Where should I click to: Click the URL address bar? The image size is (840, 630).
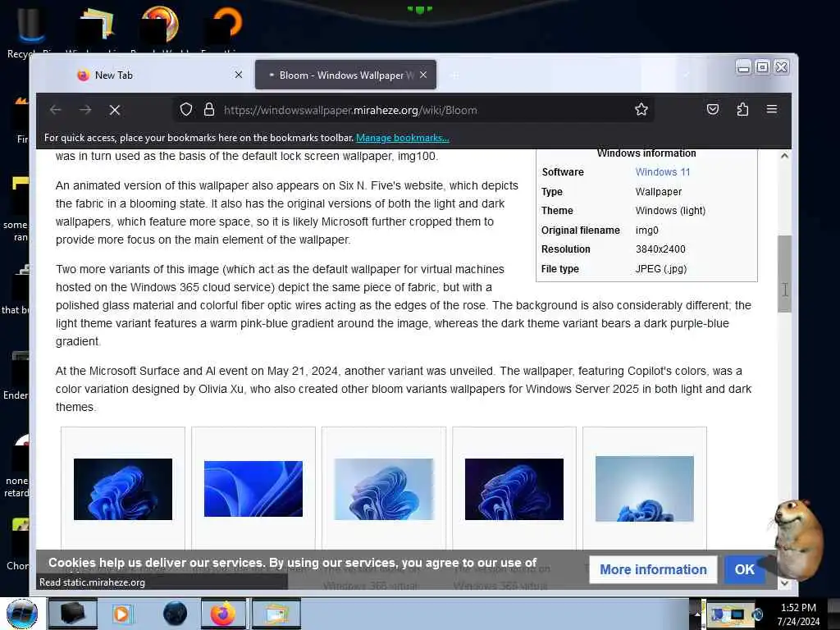[413, 111]
